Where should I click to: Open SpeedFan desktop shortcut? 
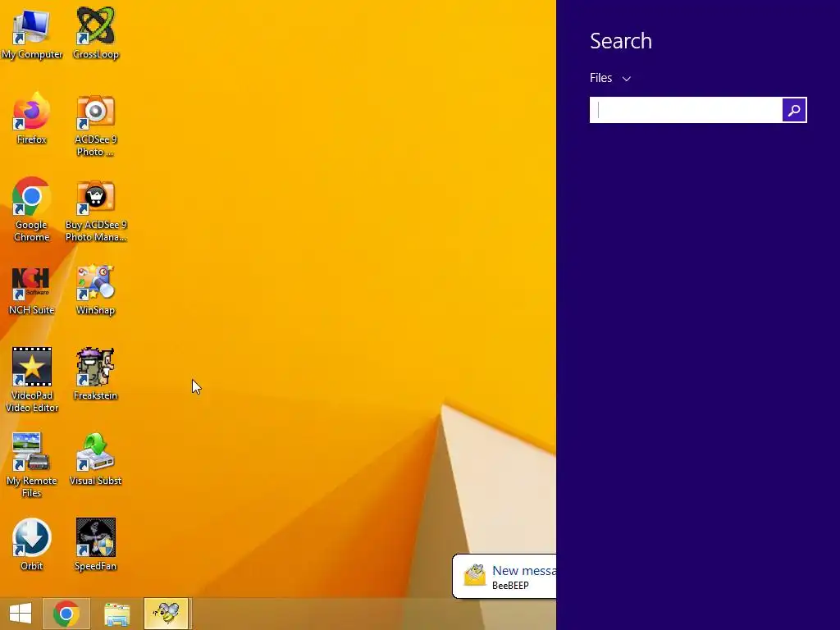tap(95, 545)
